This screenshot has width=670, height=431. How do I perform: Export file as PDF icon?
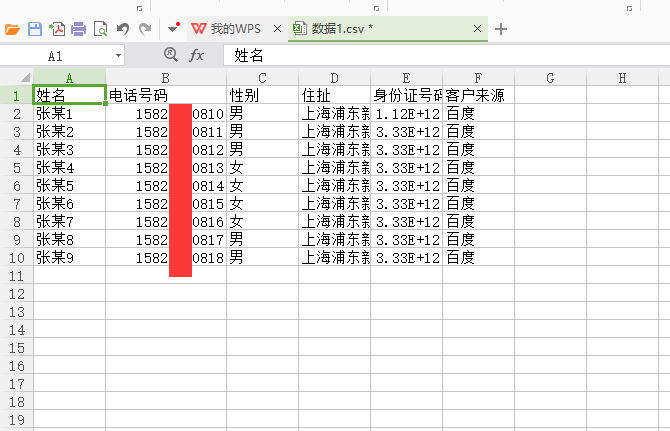[57, 29]
